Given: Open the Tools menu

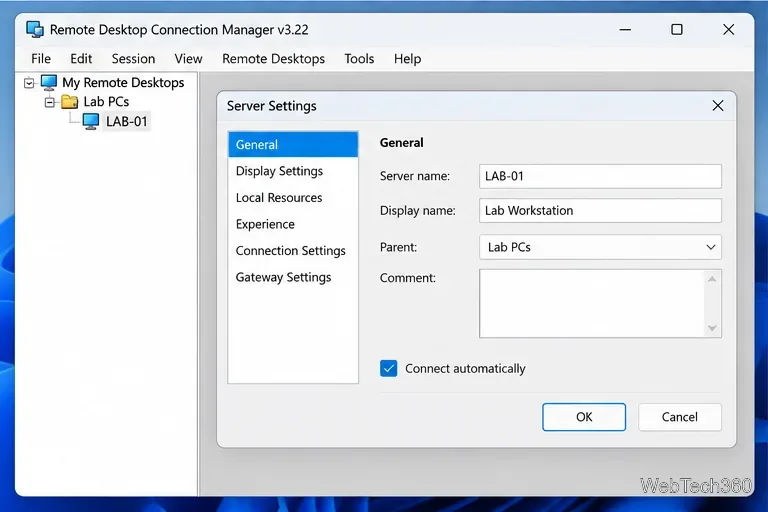Looking at the screenshot, I should pyautogui.click(x=359, y=59).
